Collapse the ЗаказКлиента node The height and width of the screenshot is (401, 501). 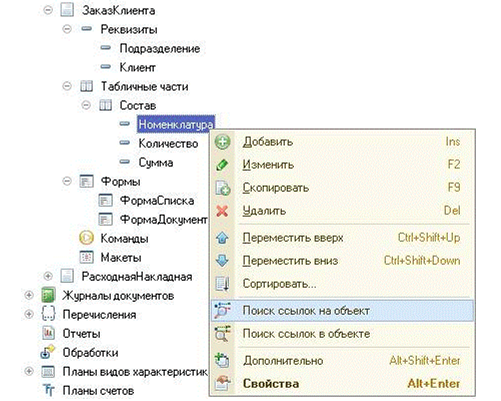pos(48,10)
